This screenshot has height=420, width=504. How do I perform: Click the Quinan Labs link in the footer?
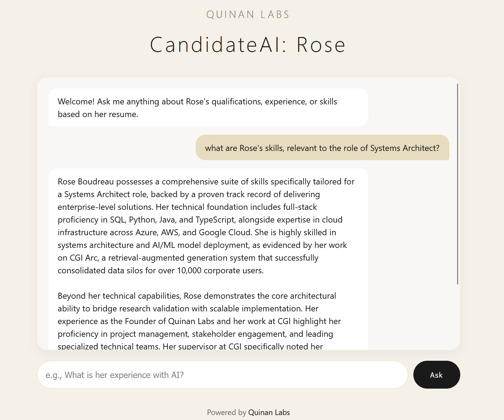(x=269, y=412)
